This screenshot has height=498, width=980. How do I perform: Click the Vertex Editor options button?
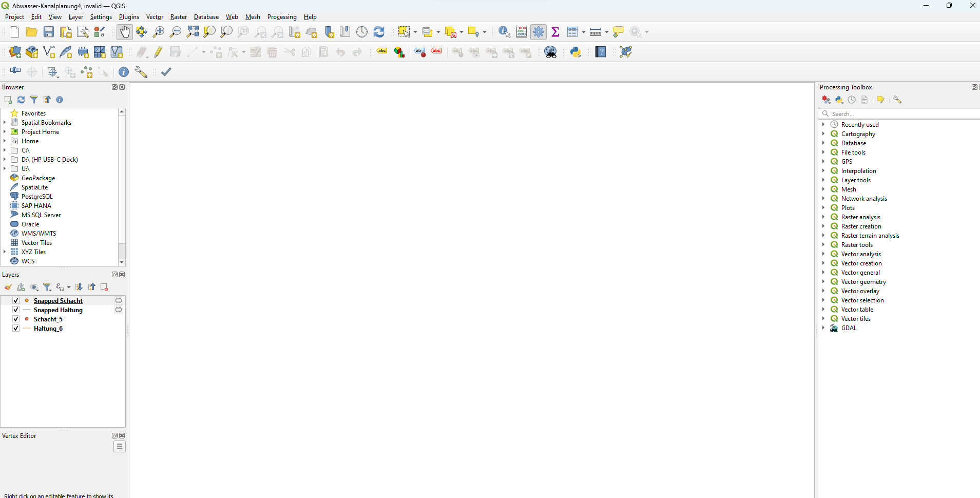coord(119,447)
